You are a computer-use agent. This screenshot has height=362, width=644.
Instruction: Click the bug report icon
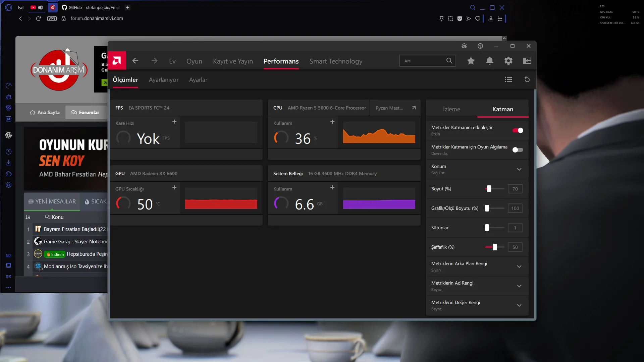pos(464,46)
